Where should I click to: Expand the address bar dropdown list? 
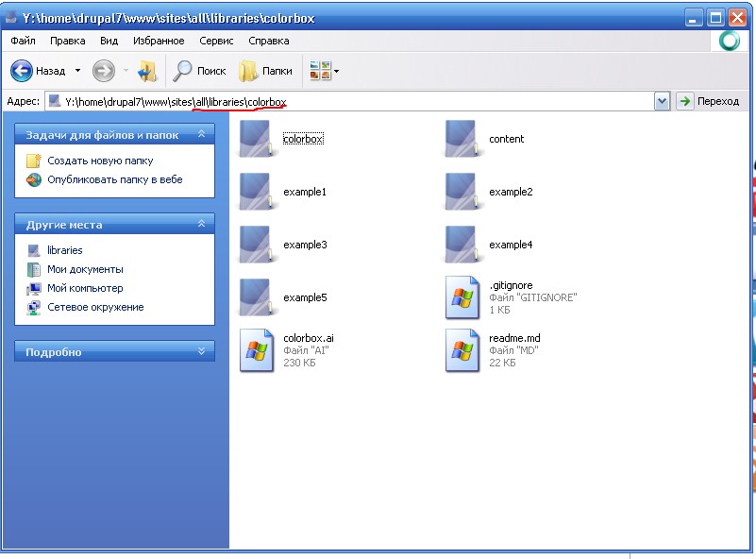[x=662, y=101]
